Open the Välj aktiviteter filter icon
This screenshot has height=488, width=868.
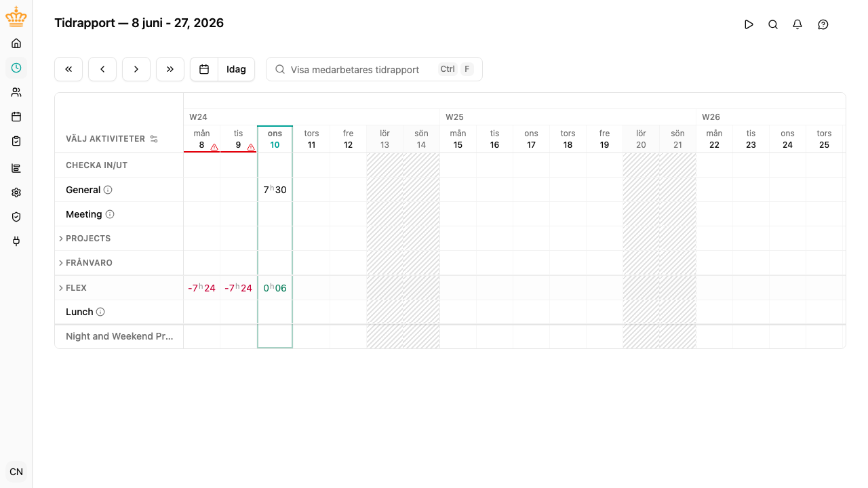point(154,139)
